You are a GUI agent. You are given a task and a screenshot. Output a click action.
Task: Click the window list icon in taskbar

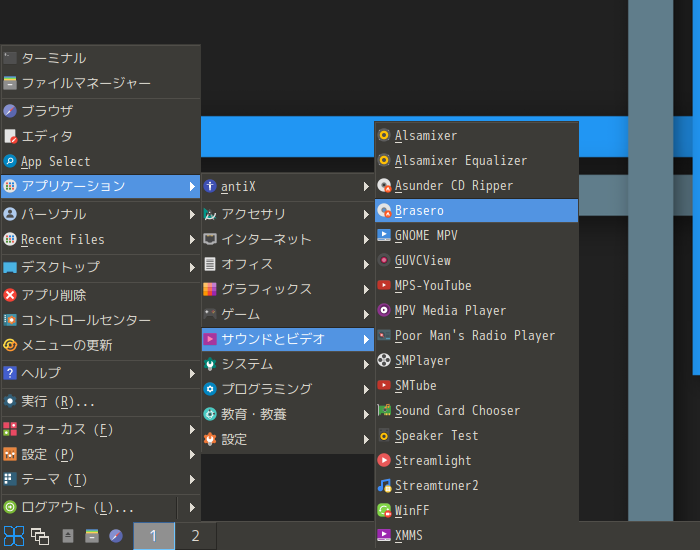pos(40,536)
